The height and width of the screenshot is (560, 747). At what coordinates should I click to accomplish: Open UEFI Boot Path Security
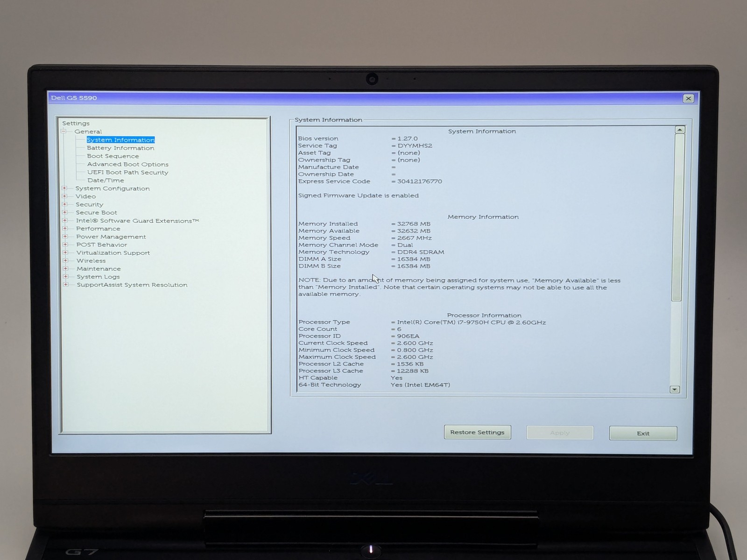coord(127,172)
